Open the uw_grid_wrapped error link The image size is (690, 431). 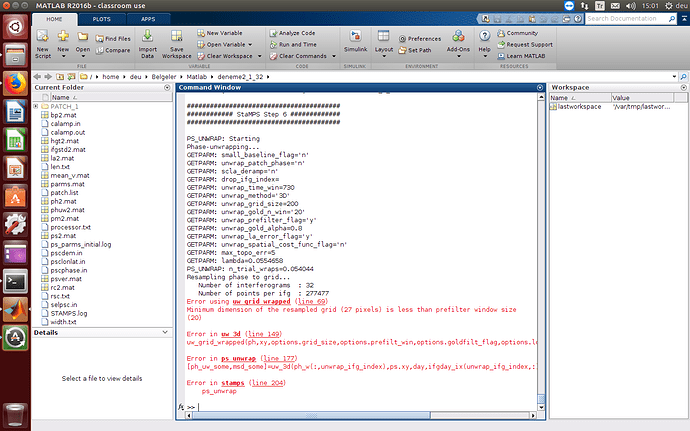pos(261,302)
